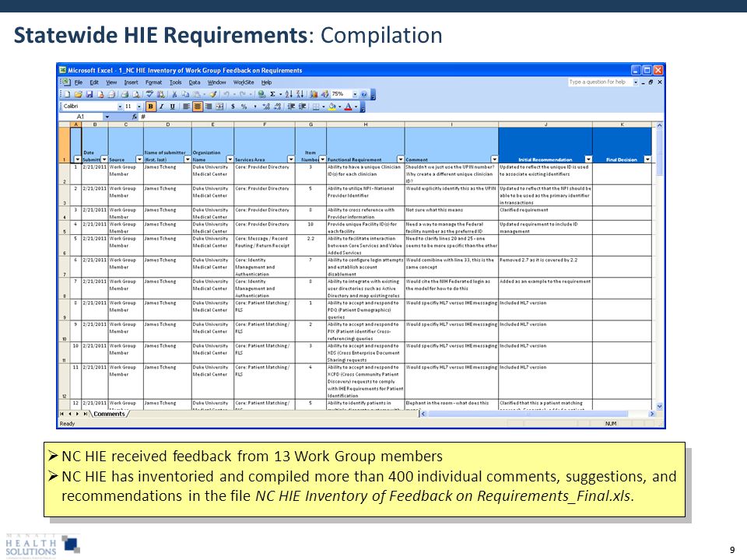
Task: Open the Chart Wizard icon
Action: click(x=314, y=94)
